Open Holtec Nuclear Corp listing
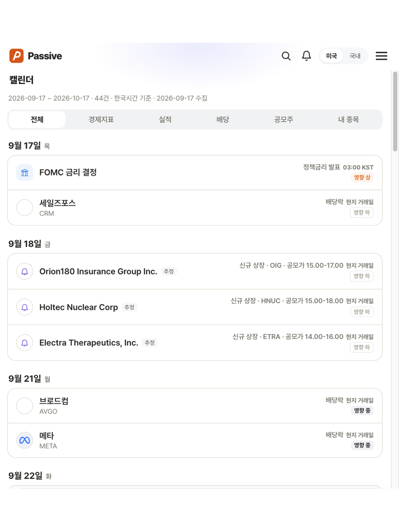This screenshot has height=532, width=399. pos(195,307)
